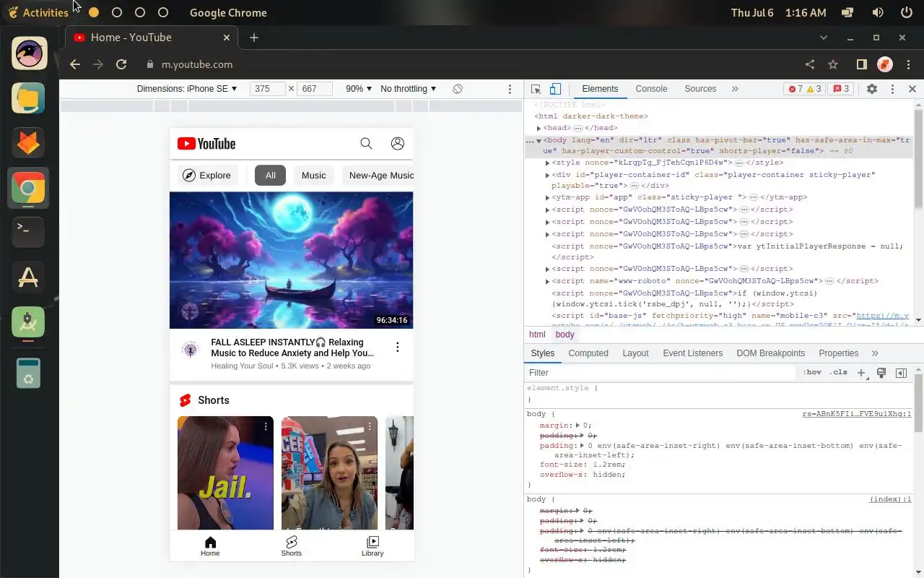Screen dimensions: 924x578
Task: Switch to the Sources tab
Action: [x=700, y=89]
